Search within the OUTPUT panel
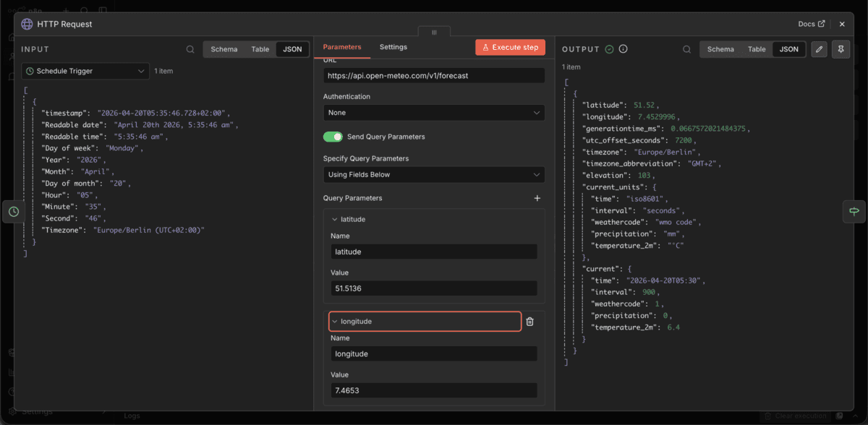868x425 pixels. (x=686, y=48)
